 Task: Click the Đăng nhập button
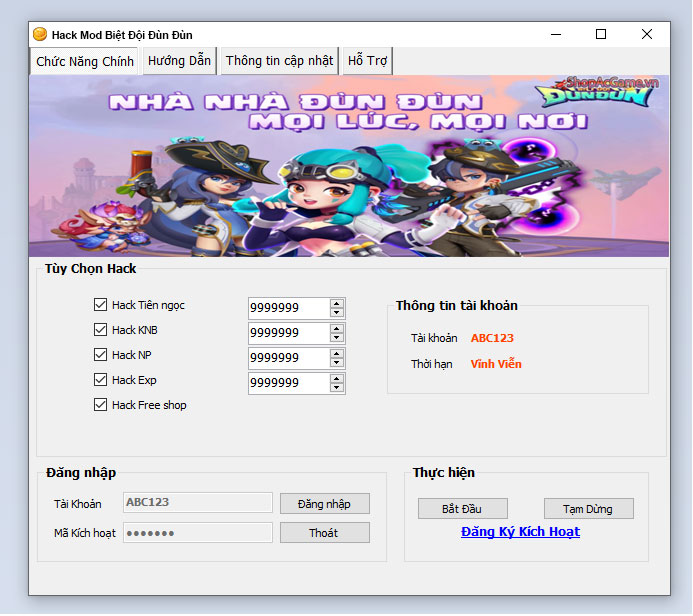click(325, 504)
